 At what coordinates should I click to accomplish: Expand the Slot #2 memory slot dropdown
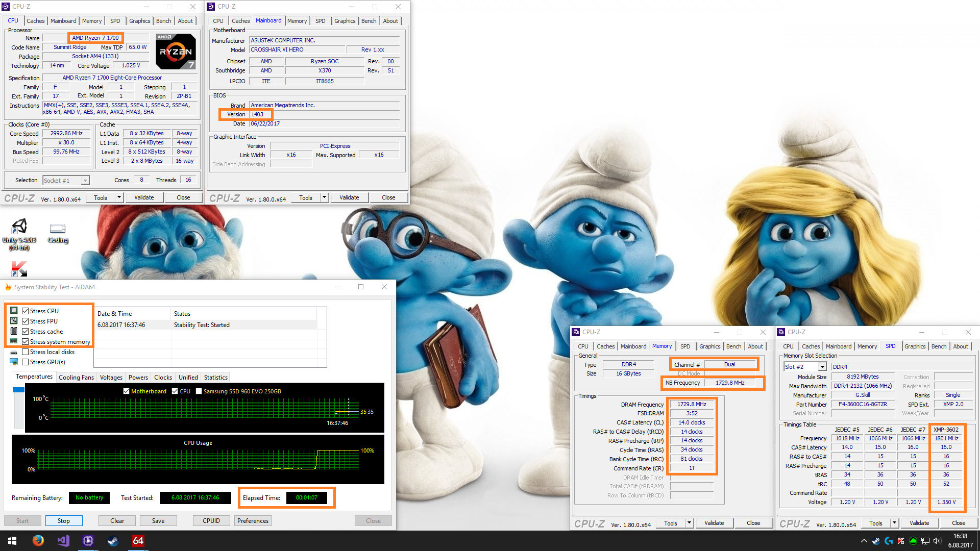pos(822,367)
